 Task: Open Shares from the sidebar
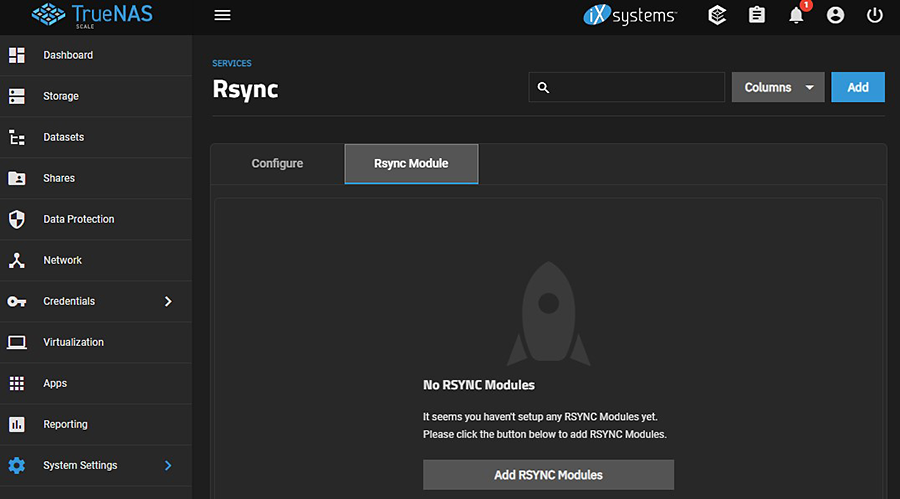[96, 178]
